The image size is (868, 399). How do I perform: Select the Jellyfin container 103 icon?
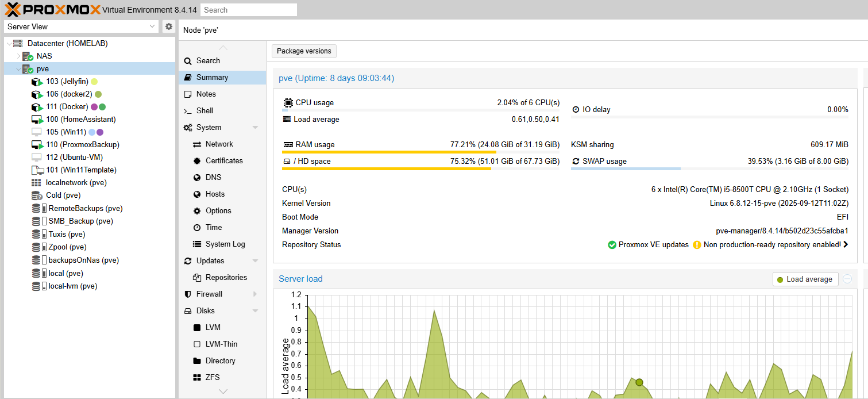[x=37, y=82]
